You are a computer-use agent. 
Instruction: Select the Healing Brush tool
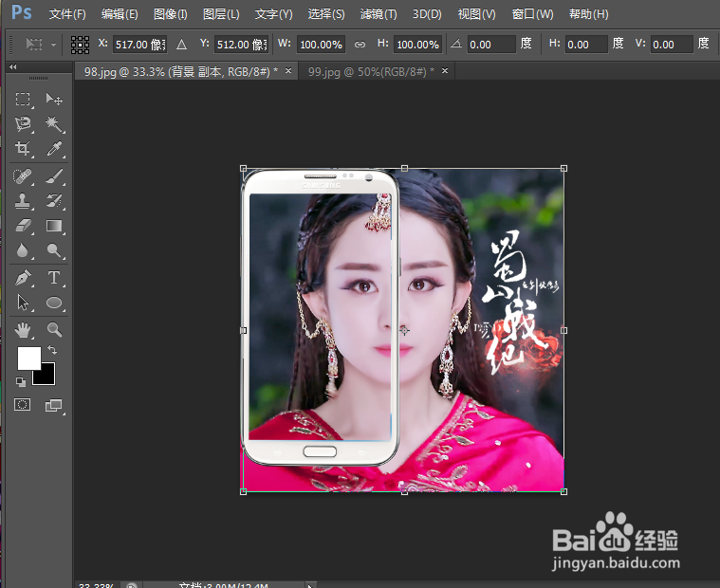pyautogui.click(x=23, y=176)
